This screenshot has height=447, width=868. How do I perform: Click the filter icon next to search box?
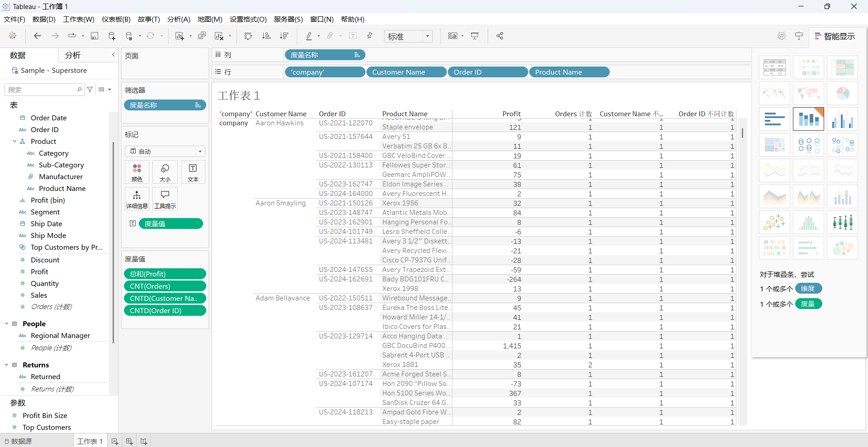90,90
